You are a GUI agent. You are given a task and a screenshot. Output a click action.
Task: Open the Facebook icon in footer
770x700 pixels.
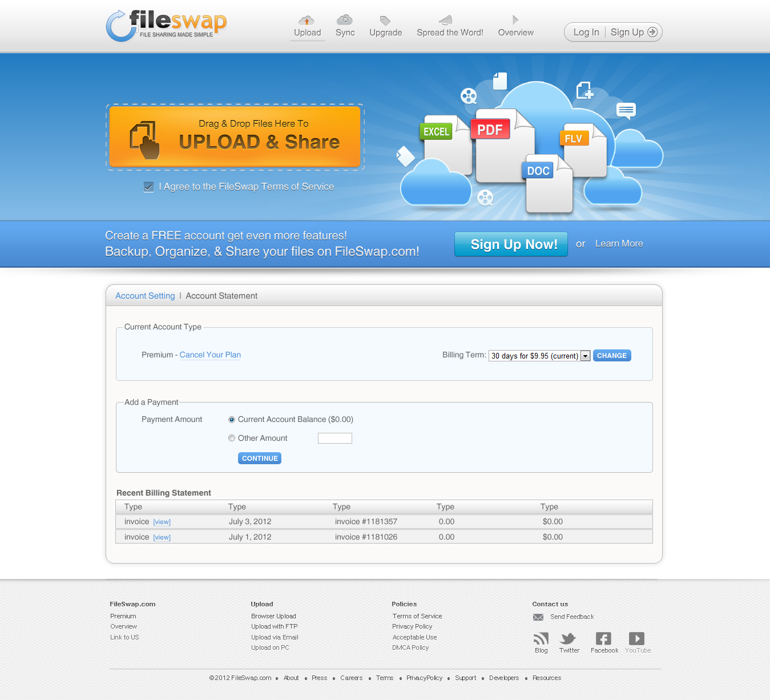(x=603, y=638)
